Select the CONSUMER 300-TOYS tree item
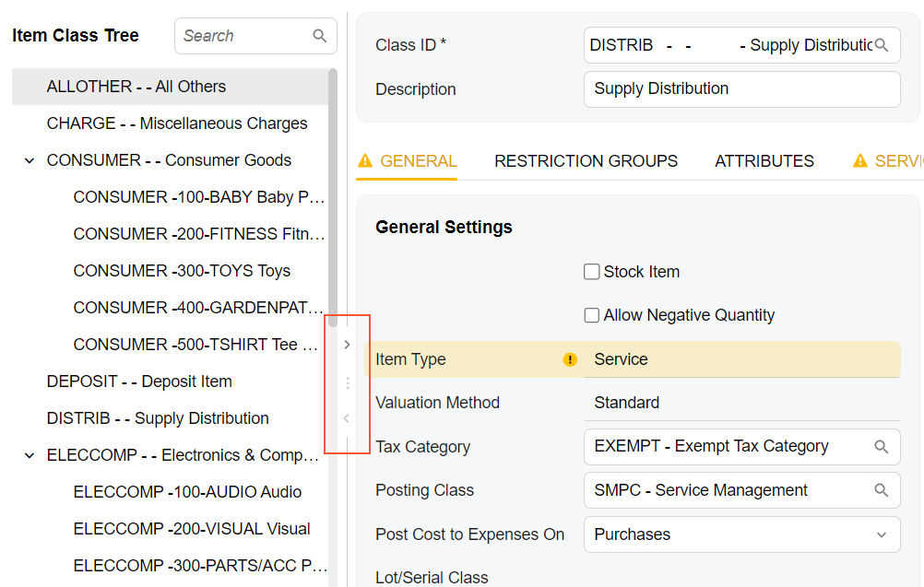The width and height of the screenshot is (924, 587). coord(182,271)
